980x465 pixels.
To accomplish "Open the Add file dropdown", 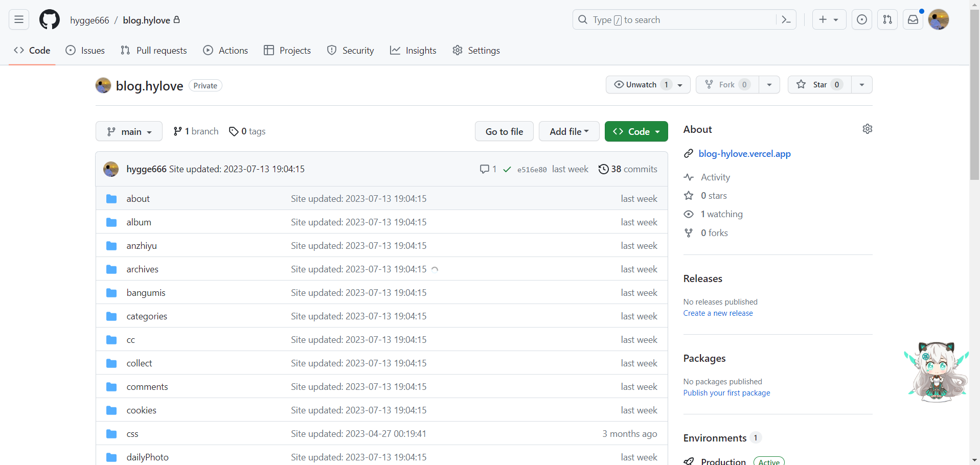I will pos(569,131).
